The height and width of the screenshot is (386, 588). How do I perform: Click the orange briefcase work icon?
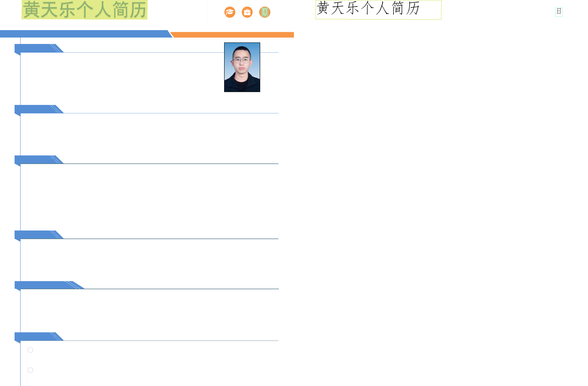[247, 12]
